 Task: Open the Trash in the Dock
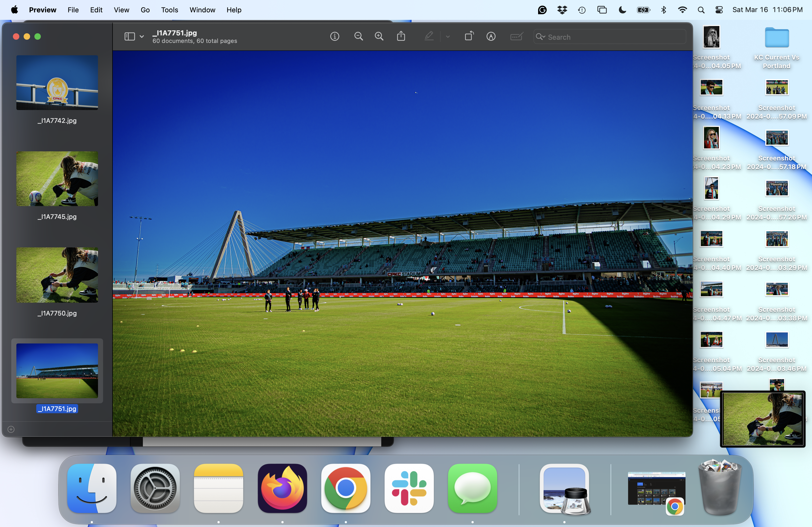(720, 488)
